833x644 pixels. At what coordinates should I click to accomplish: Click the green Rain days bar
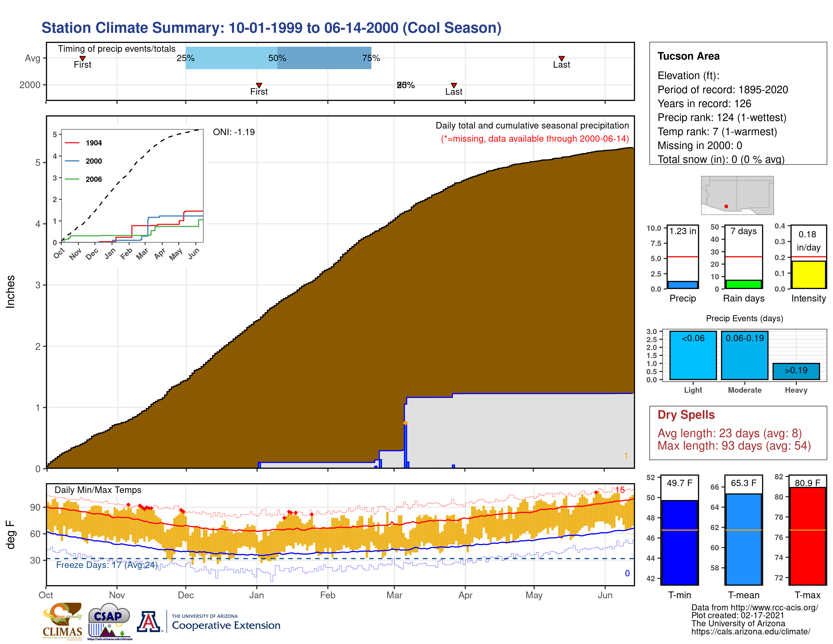(x=743, y=284)
